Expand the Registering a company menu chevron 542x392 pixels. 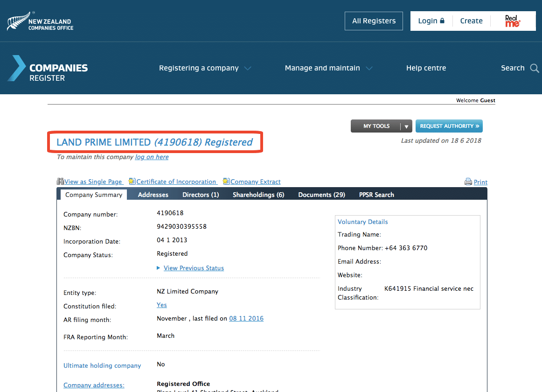click(x=248, y=68)
